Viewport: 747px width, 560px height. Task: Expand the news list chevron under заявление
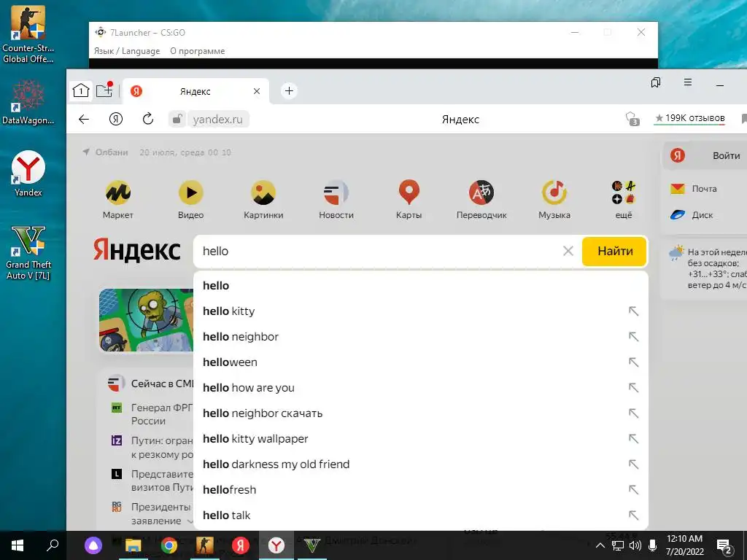coord(190,521)
